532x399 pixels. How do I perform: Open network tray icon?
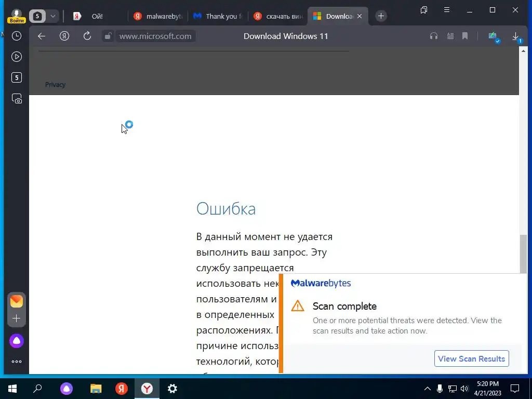pos(453,389)
